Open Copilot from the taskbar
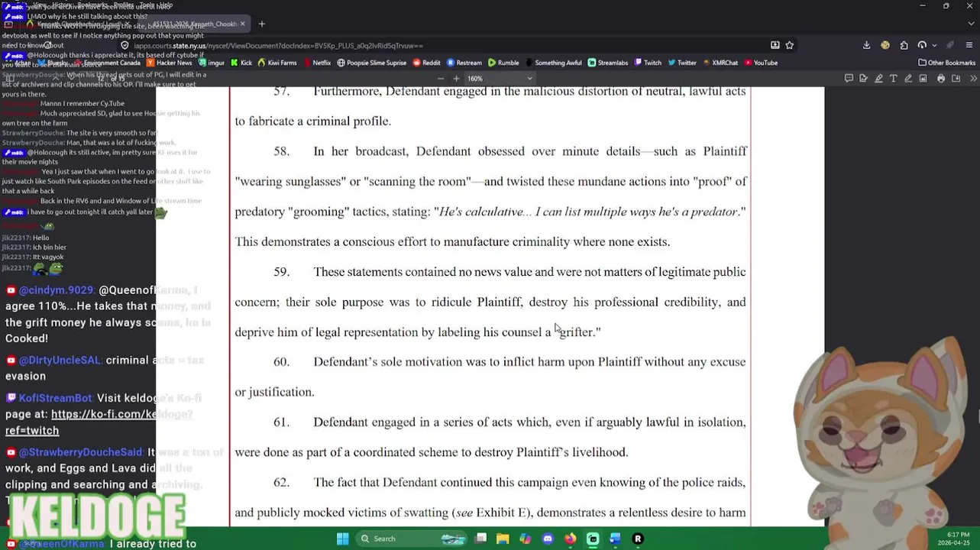 point(525,539)
